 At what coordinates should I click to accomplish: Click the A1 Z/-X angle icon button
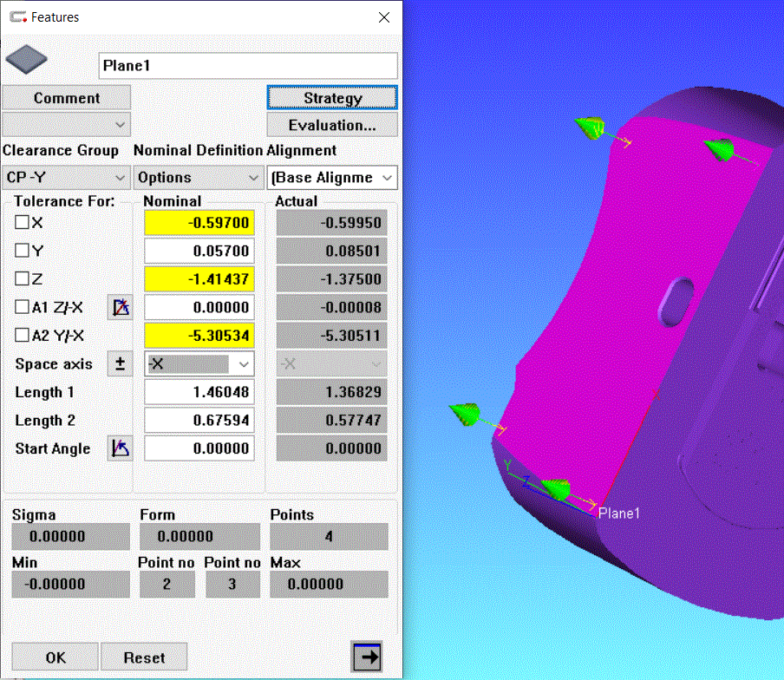click(120, 307)
